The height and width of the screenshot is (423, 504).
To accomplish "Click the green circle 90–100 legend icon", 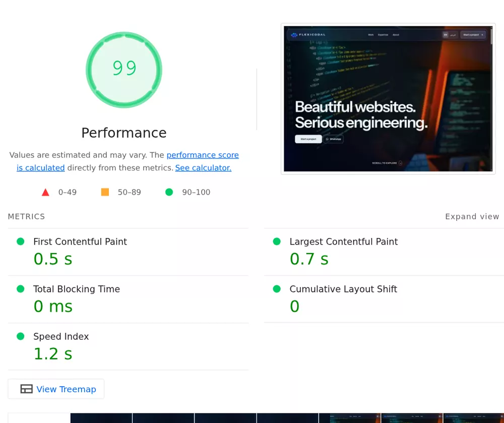I will pos(169,192).
